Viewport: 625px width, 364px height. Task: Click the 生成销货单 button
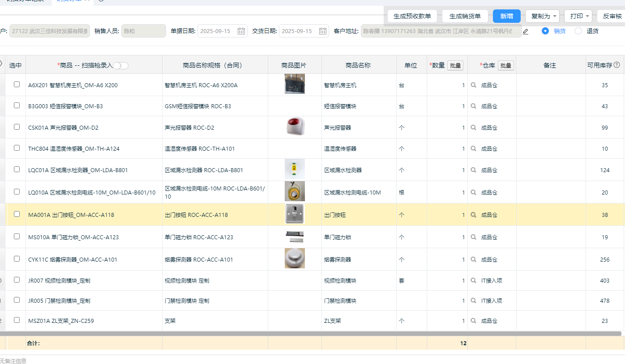[465, 16]
